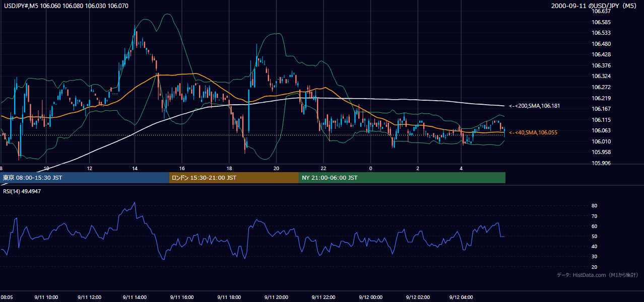Select the 200 SMA 106.181 label
This screenshot has width=644, height=302.
(535, 106)
